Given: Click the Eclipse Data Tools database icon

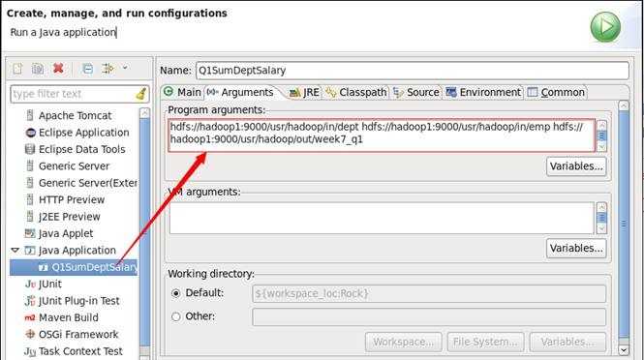Looking at the screenshot, I should (30, 149).
